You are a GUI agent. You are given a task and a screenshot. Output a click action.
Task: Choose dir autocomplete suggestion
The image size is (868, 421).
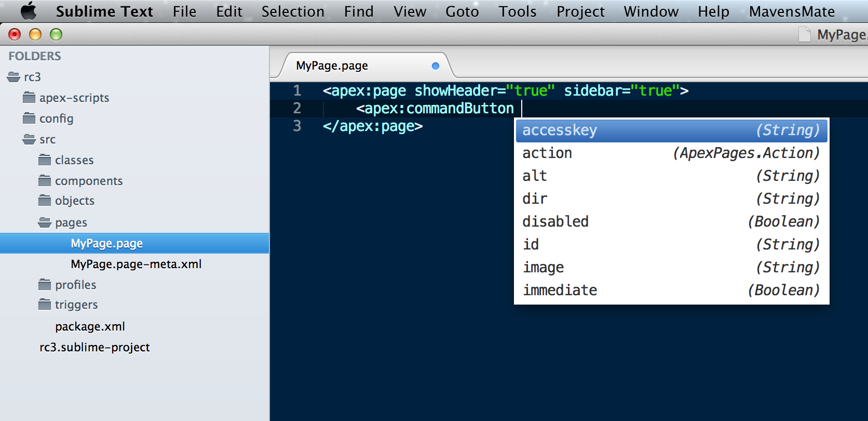pyautogui.click(x=671, y=199)
